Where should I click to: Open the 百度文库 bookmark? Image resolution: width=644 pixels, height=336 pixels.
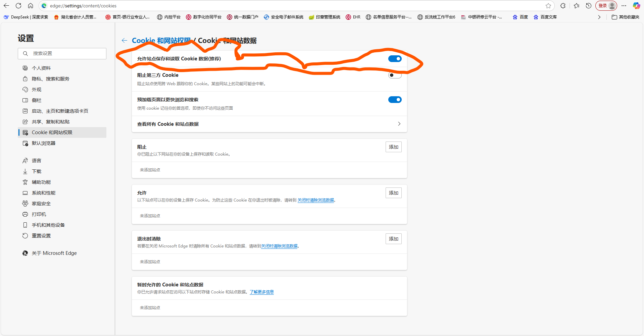pos(545,17)
